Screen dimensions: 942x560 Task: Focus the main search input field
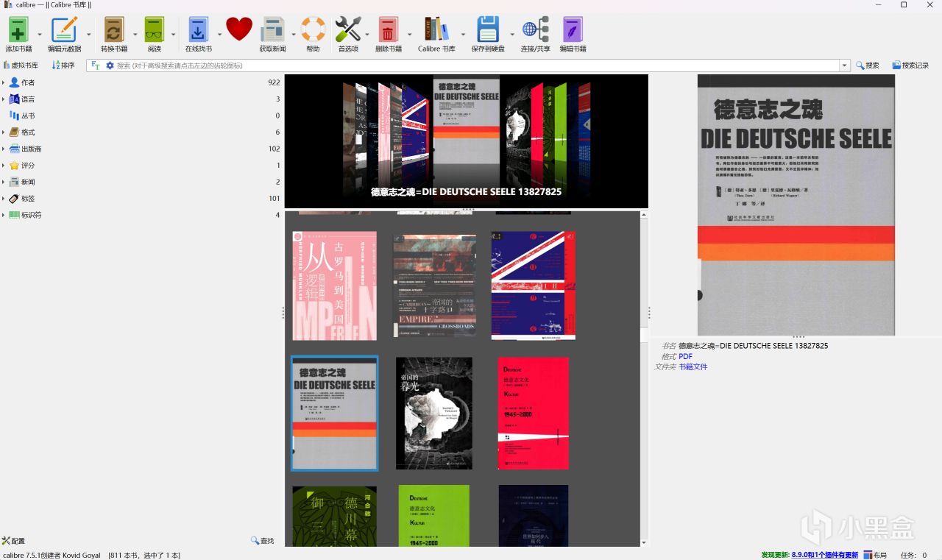point(477,65)
